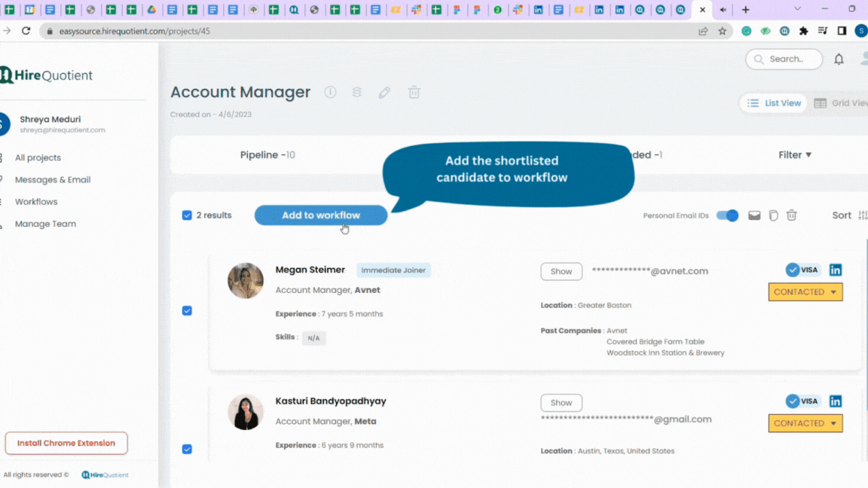Screen dimensions: 868x488
Task: Open Kasturi Bandyopadhyay's LinkedIn icon
Action: click(x=836, y=401)
